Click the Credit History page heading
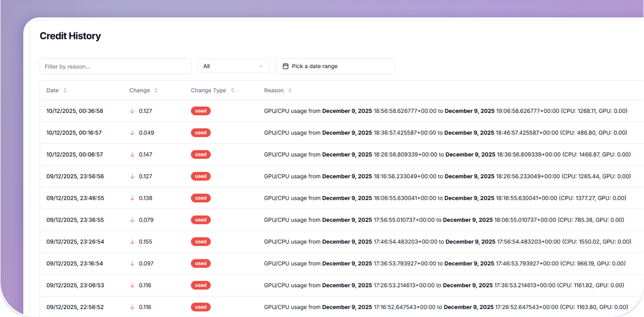 (x=70, y=36)
